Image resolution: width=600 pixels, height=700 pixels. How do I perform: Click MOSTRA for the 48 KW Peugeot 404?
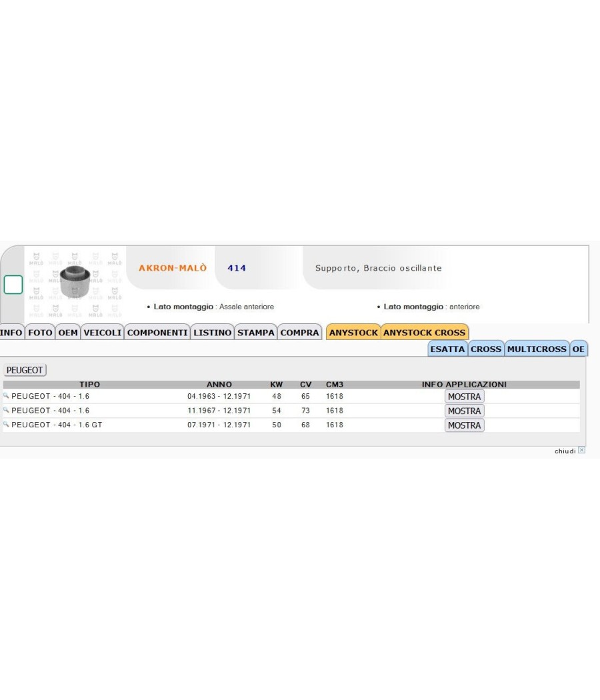(464, 397)
